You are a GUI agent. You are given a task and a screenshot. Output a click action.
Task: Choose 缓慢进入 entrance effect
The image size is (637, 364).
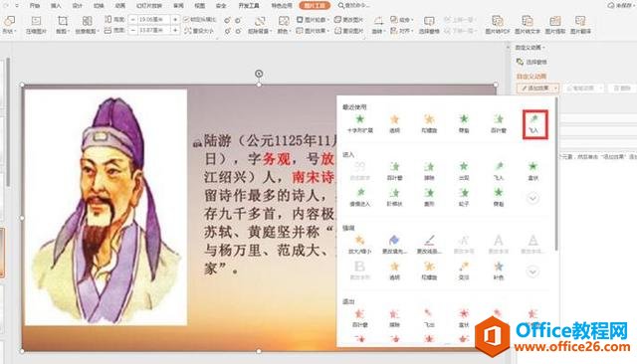pyautogui.click(x=359, y=198)
